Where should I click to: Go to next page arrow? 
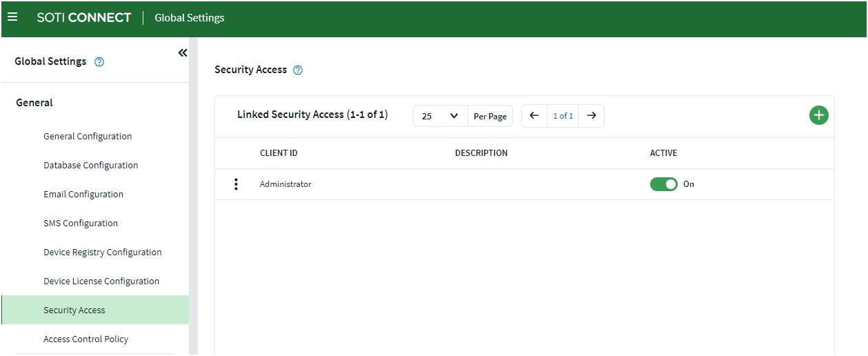point(592,116)
